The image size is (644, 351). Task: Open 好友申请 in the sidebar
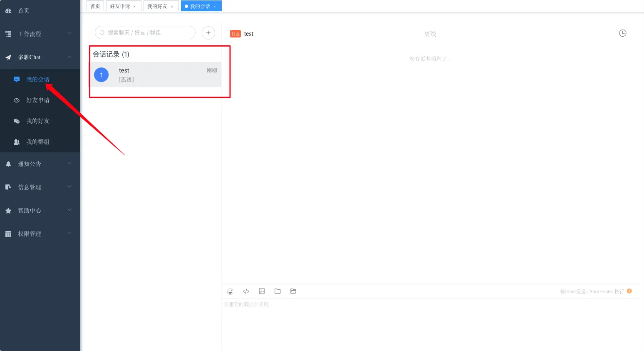[38, 100]
